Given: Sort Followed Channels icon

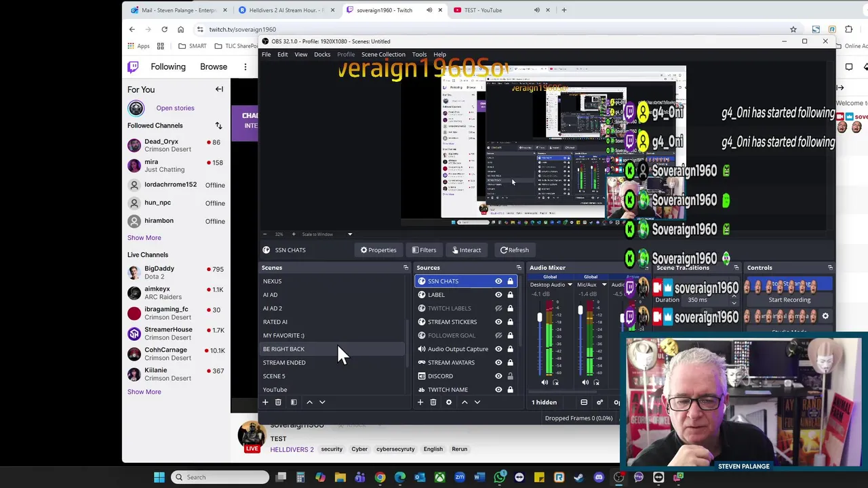Looking at the screenshot, I should pos(218,125).
